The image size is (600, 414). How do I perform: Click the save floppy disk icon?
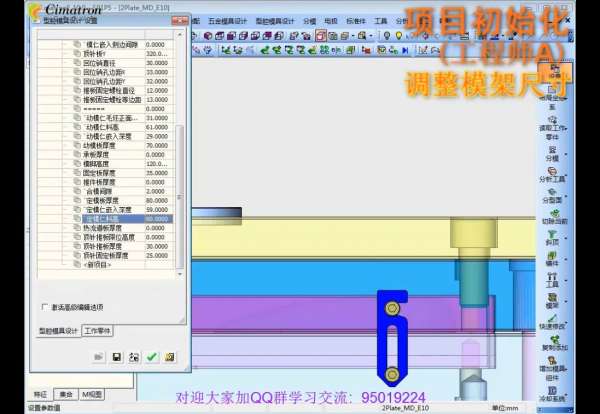pos(117,357)
